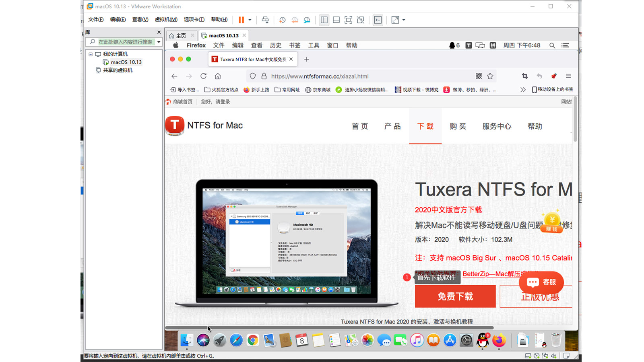Click the Firefox home button
The image size is (644, 362).
coord(218,76)
